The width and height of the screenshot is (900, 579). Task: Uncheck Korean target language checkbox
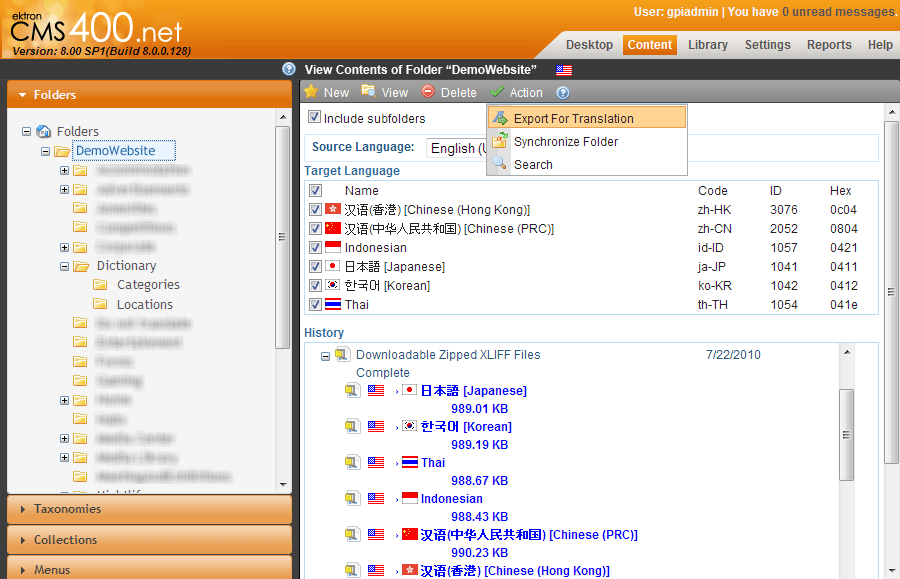[315, 285]
